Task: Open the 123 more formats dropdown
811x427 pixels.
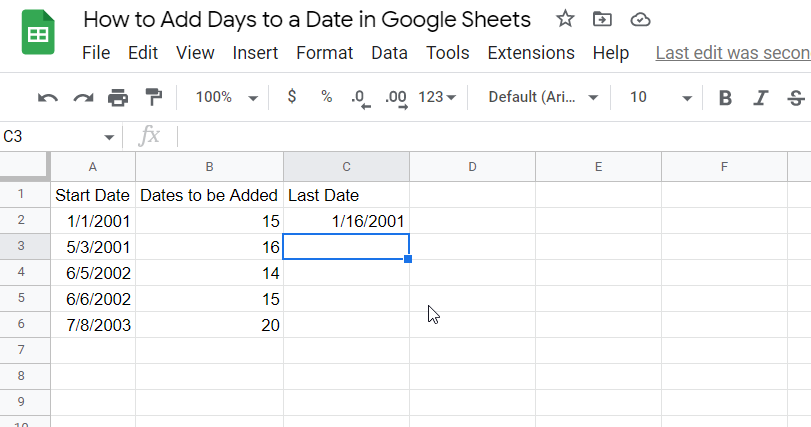Action: click(437, 97)
